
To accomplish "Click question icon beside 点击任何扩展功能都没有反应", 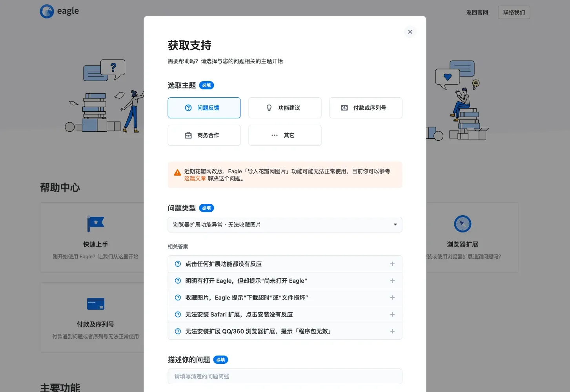I will (x=178, y=264).
